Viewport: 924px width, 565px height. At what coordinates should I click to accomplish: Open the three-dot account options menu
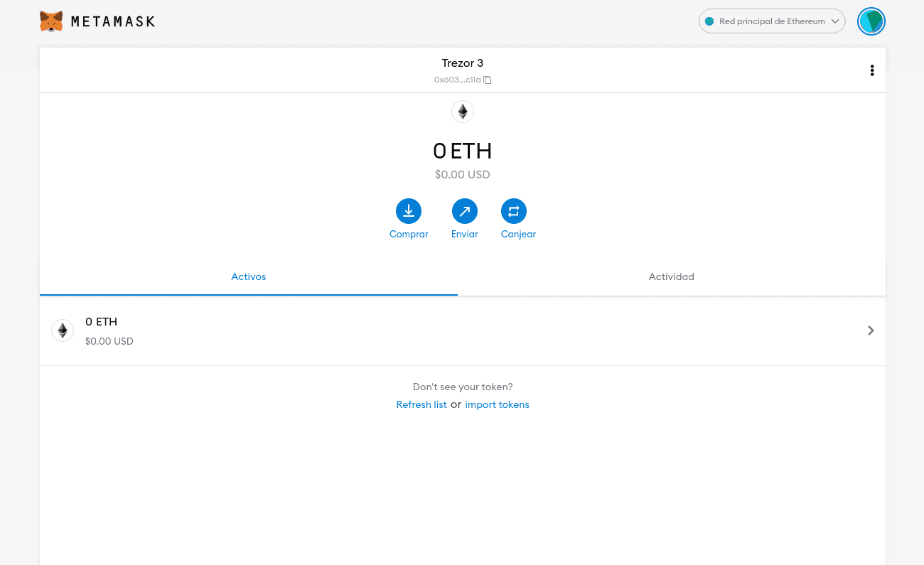[x=872, y=70]
